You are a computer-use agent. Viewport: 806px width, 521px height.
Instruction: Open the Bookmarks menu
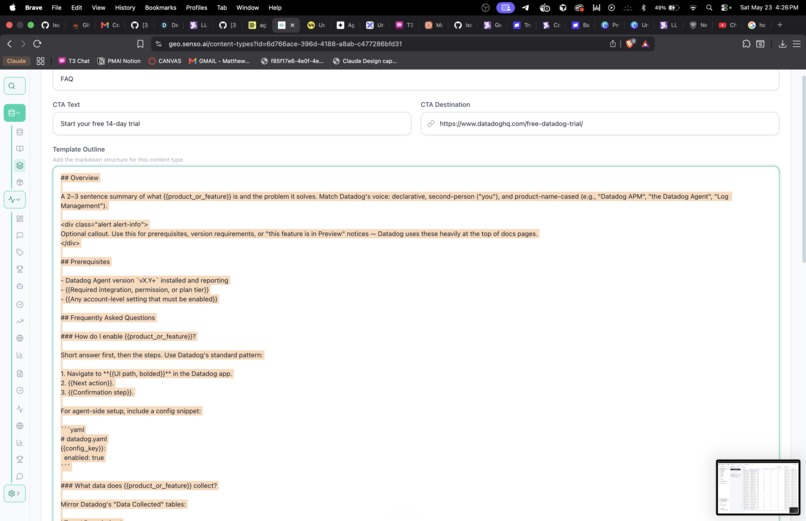160,8
